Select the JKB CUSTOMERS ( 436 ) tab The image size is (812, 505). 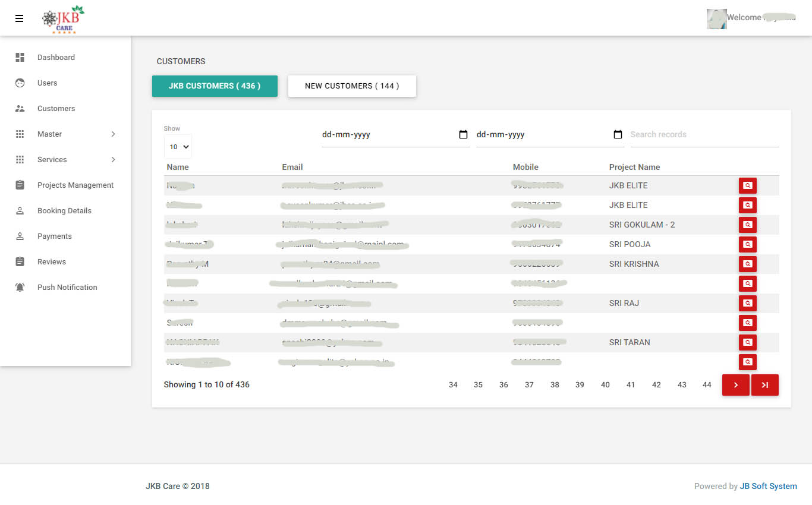pyautogui.click(x=215, y=86)
